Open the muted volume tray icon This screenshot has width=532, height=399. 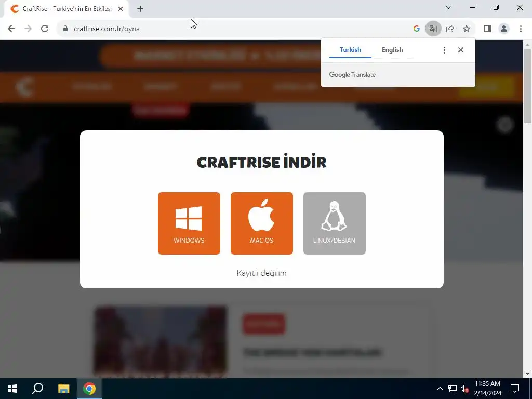[464, 389]
